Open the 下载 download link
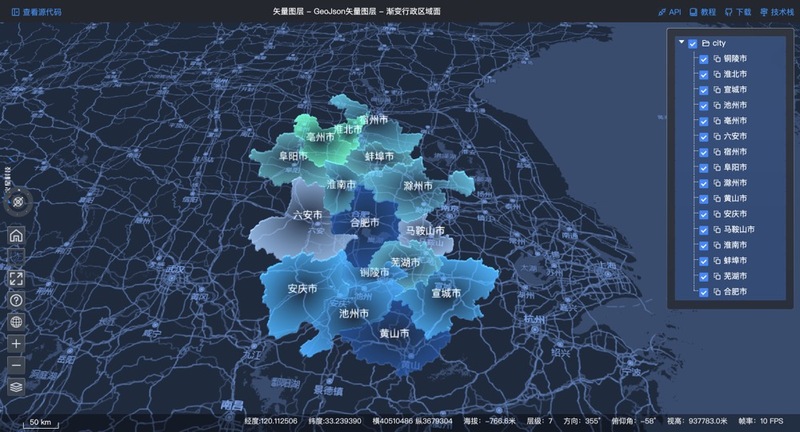 (743, 12)
